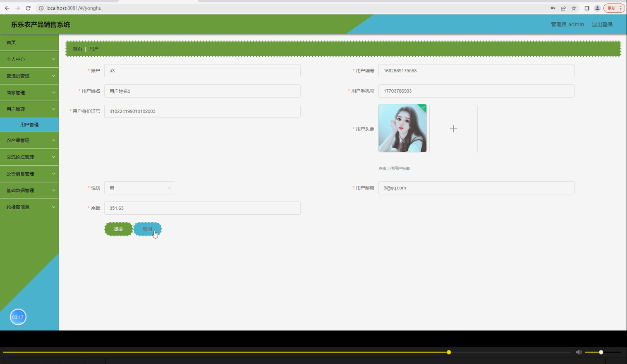Click the 乐乐农产品销售系统 title
Screen dimensions: 627x364
[x=41, y=24]
